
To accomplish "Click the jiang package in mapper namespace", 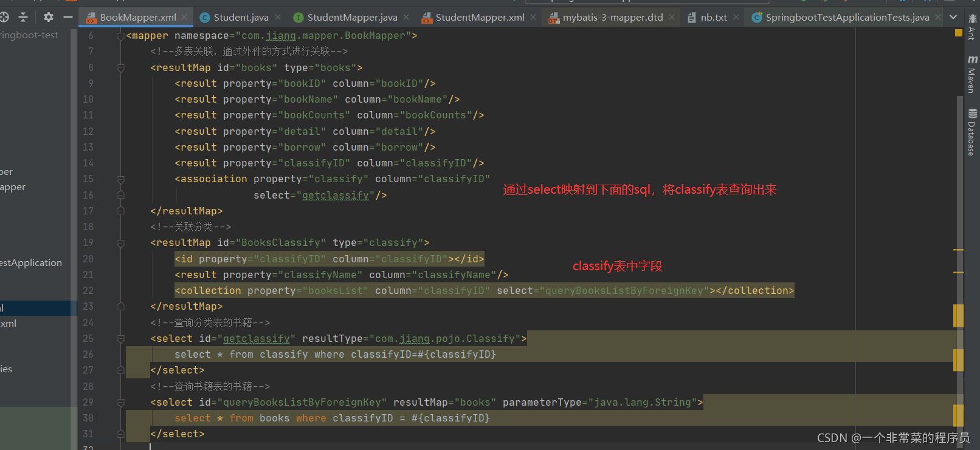I will pos(281,36).
